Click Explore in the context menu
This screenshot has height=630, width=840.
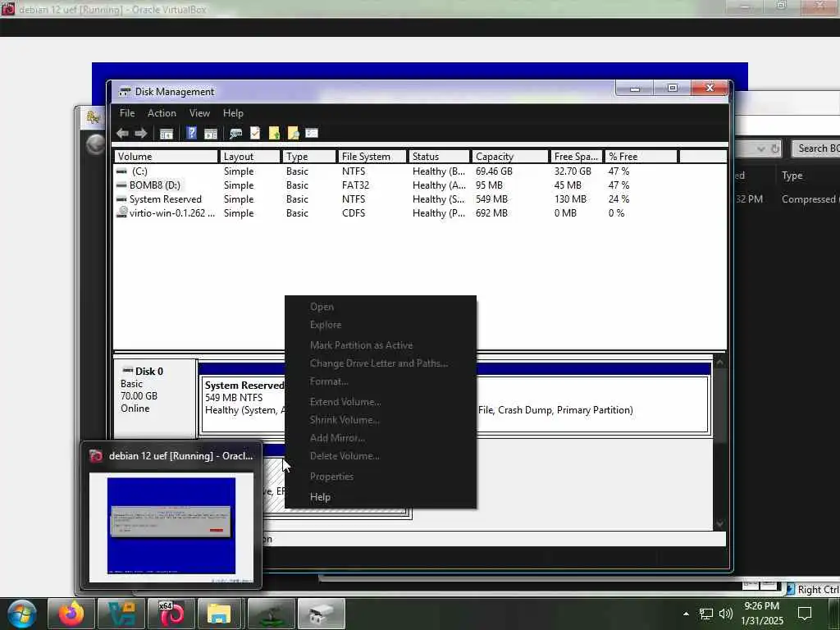tap(325, 325)
